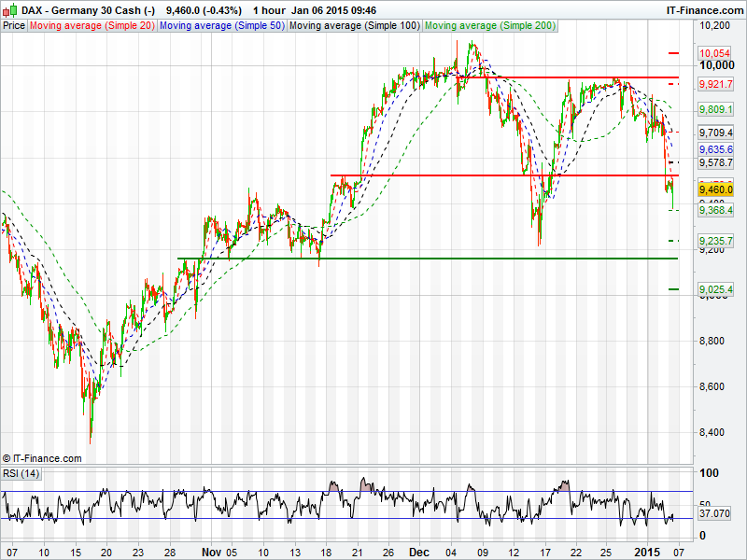Click the 10,000 axis price level

tap(716, 65)
